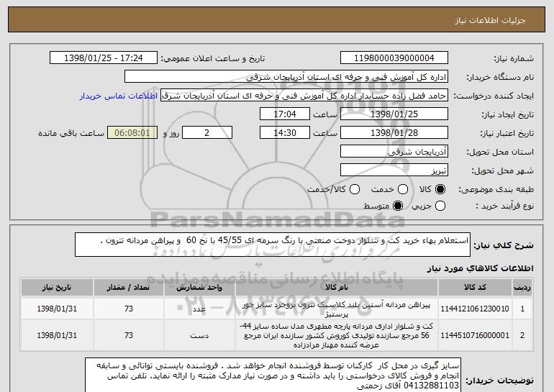This screenshot has height=392, width=554.
Task: Click quantity 73 in row 1
Action: pos(129,309)
